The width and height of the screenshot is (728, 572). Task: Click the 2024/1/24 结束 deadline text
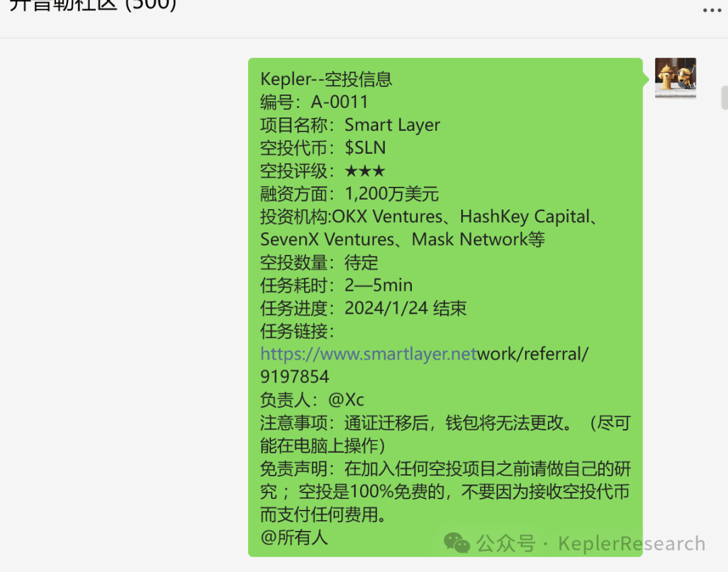(x=405, y=308)
